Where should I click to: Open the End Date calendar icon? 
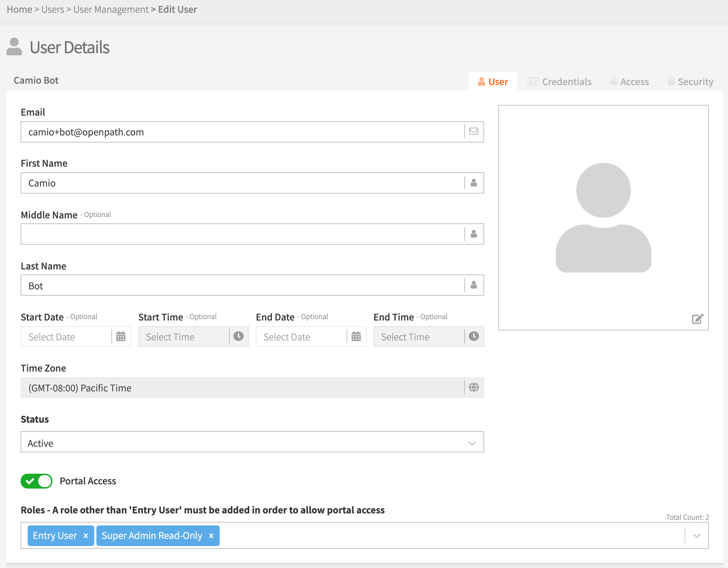pyautogui.click(x=356, y=336)
